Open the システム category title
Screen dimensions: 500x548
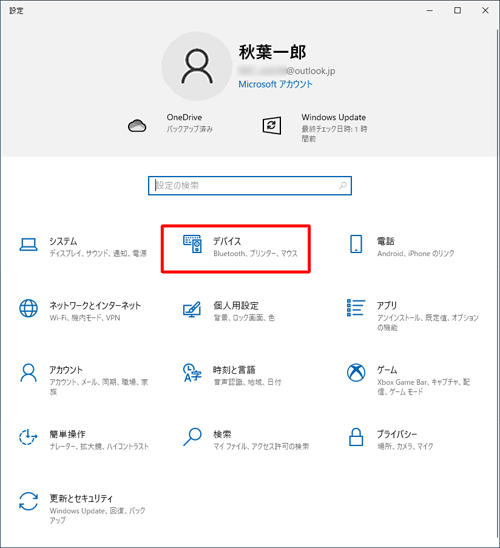[63, 241]
